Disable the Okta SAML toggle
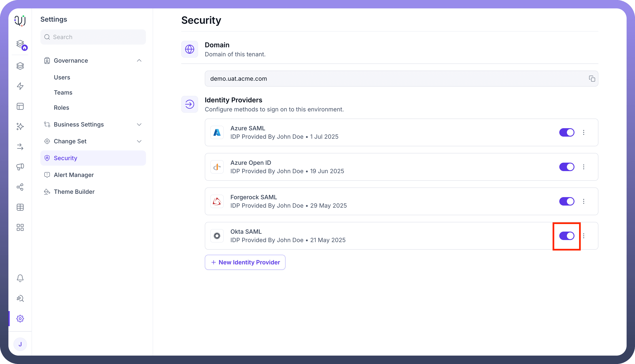The image size is (635, 364). tap(566, 236)
